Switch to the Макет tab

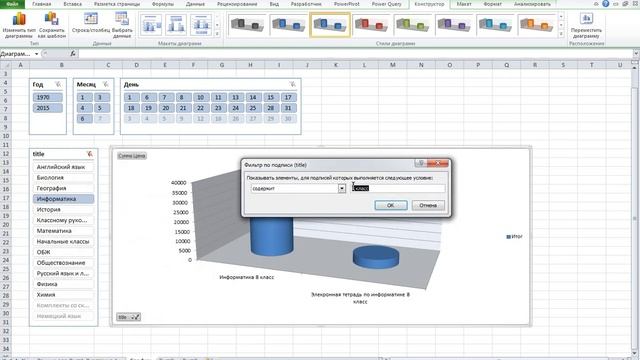click(x=464, y=4)
